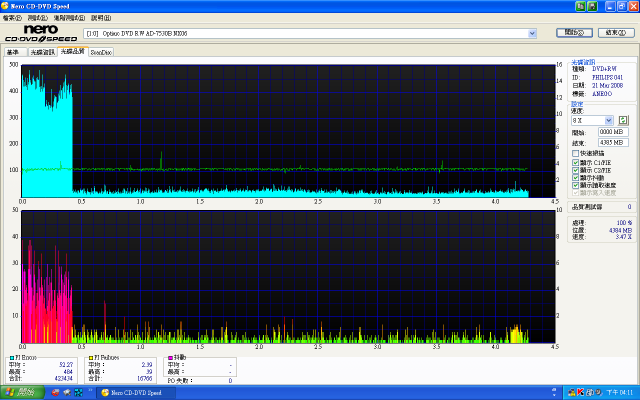Click the refresh speed settings icon

(x=623, y=120)
